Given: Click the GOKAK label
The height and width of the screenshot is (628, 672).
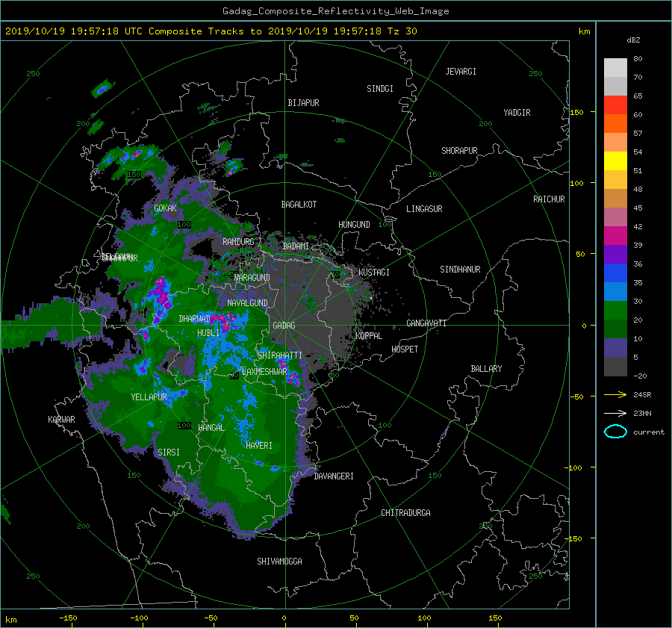Looking at the screenshot, I should click(165, 208).
